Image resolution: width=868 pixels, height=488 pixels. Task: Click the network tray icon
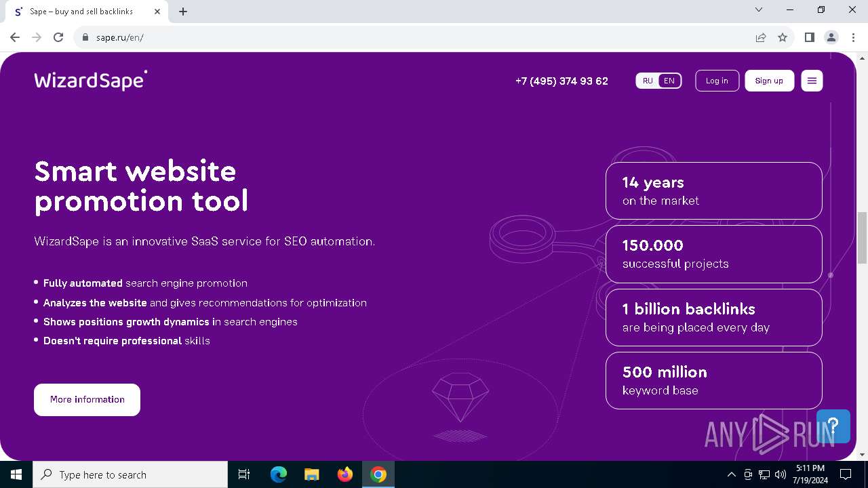pyautogui.click(x=764, y=474)
